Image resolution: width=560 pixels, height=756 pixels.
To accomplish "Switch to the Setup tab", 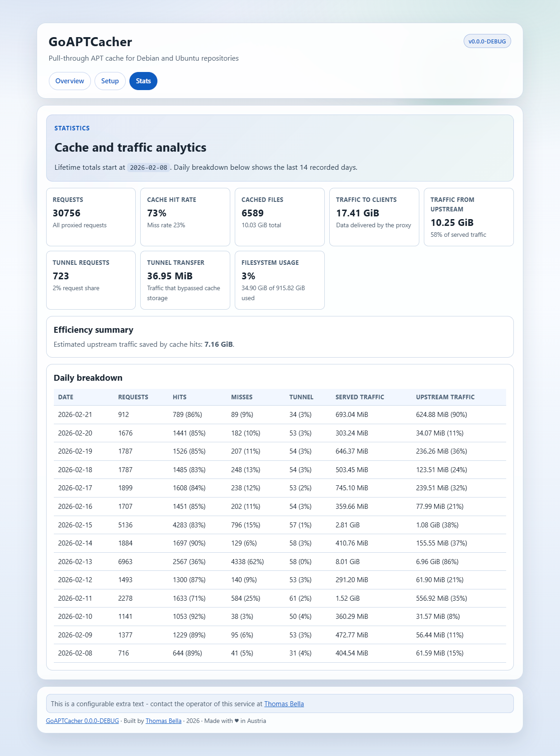I will [110, 81].
